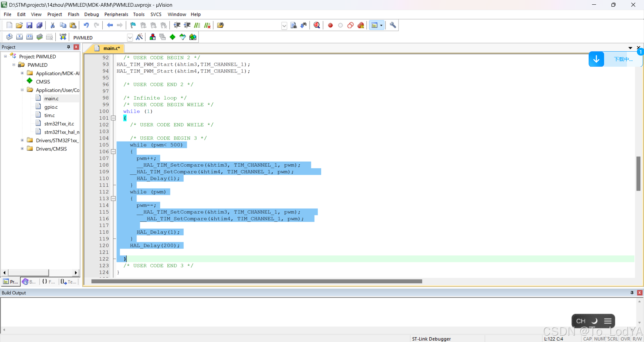
Task: Open the Project menu
Action: tap(55, 14)
